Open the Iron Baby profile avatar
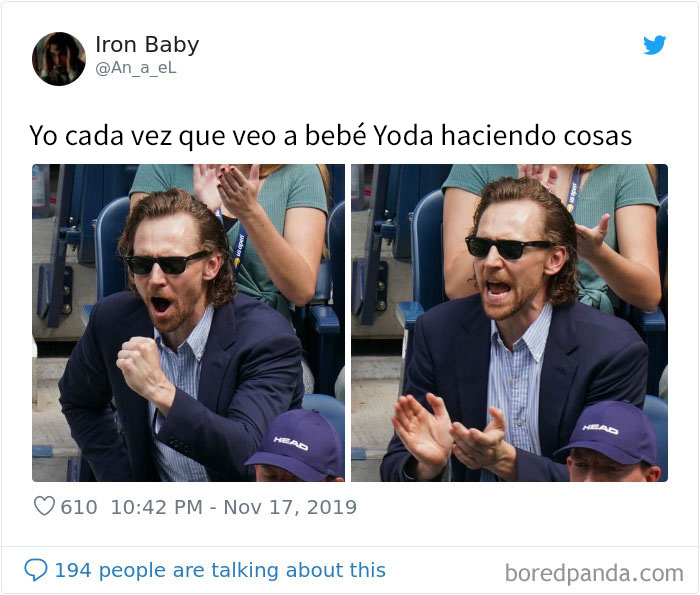 pyautogui.click(x=58, y=58)
